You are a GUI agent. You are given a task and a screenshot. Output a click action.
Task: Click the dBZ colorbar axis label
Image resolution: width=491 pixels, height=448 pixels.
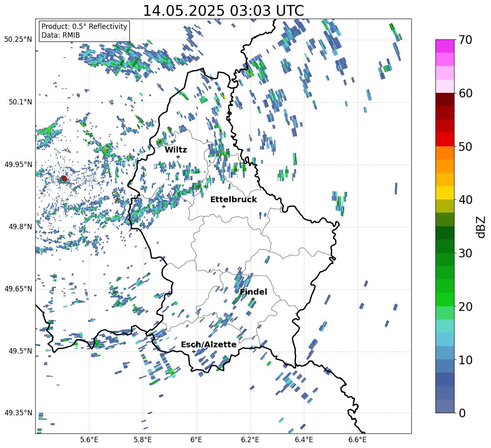[481, 227]
